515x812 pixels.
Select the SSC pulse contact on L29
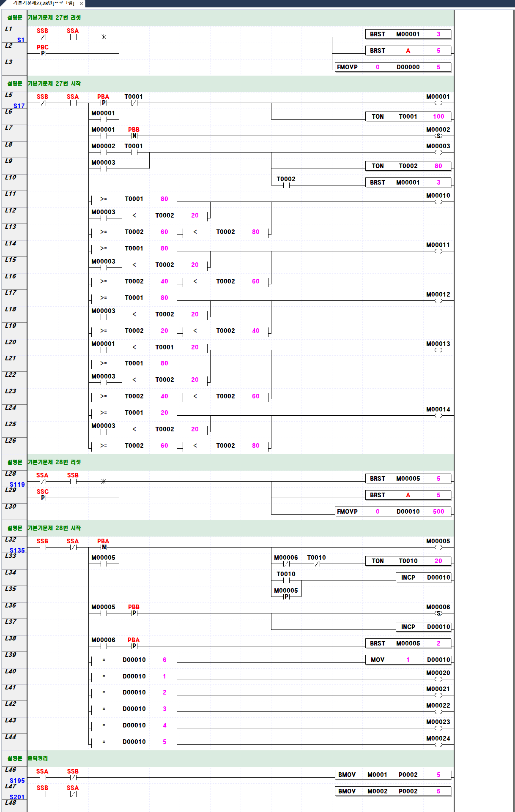(x=43, y=498)
